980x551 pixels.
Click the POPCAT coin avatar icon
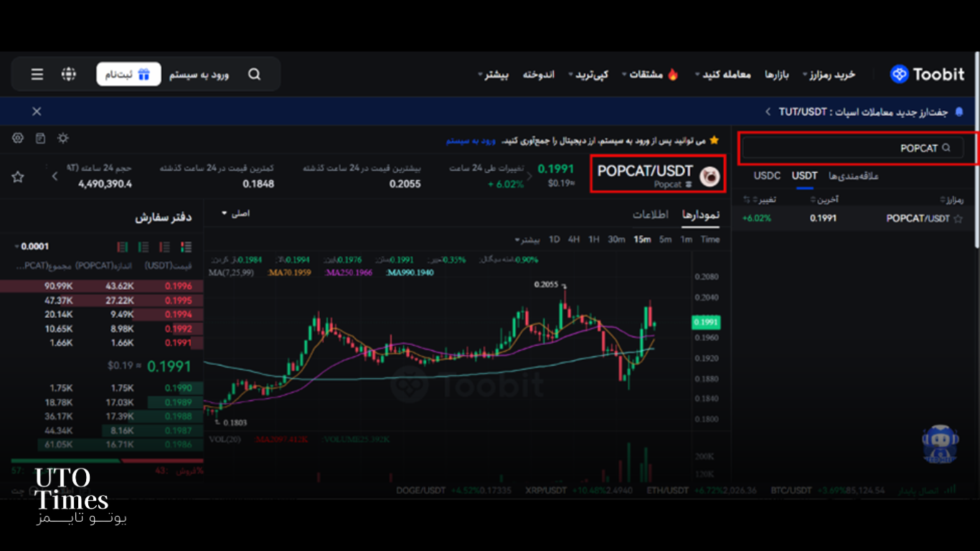[x=710, y=177]
